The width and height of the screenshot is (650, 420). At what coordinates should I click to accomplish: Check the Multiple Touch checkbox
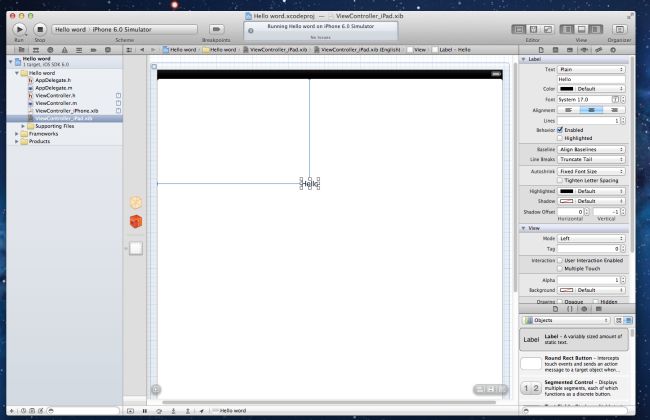coord(560,269)
